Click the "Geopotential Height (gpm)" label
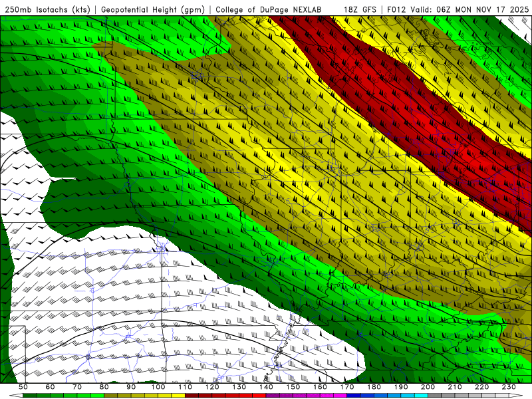532x399 pixels. tap(153, 9)
